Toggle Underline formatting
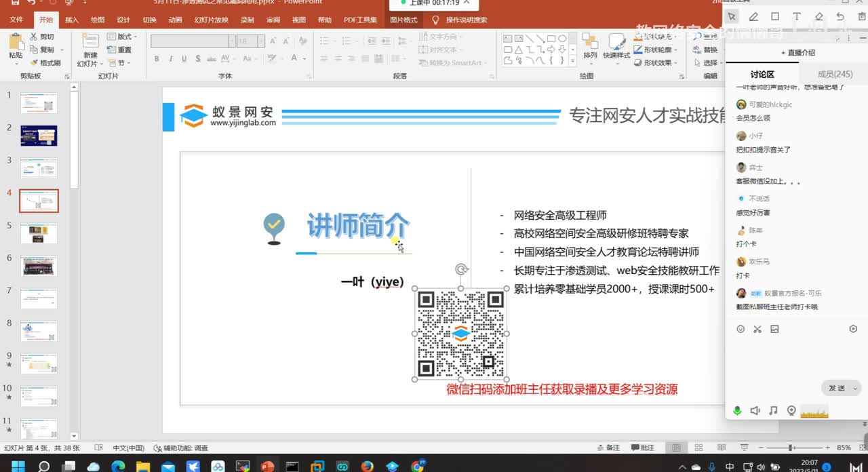The width and height of the screenshot is (868, 472). pyautogui.click(x=182, y=59)
